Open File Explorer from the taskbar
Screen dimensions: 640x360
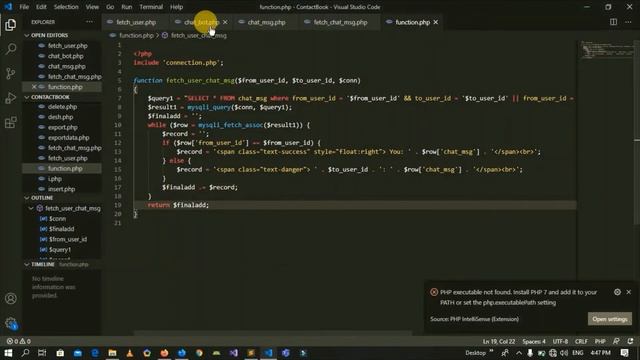[112, 353]
